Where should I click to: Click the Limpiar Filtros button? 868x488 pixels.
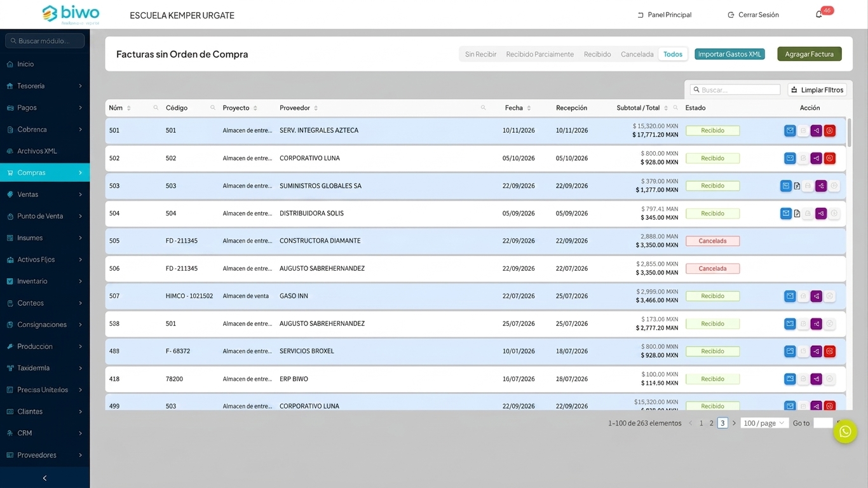pos(817,90)
